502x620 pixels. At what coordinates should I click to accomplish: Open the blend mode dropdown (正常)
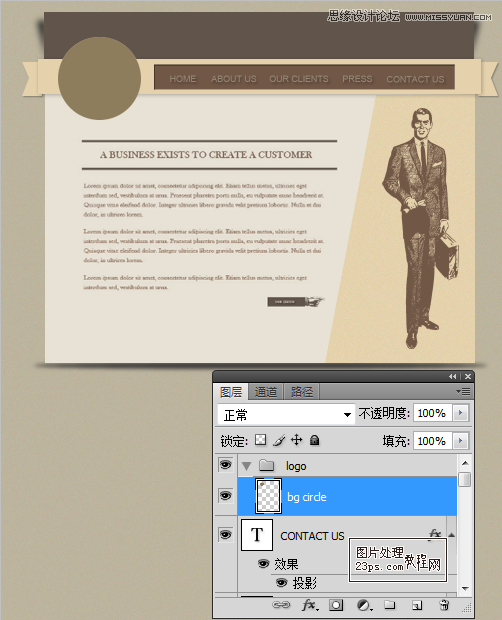285,414
